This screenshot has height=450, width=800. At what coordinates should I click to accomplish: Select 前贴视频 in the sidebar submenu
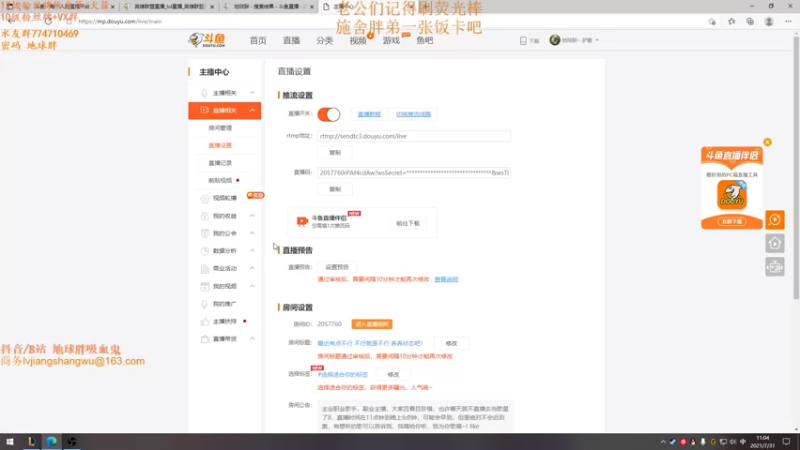pyautogui.click(x=220, y=180)
